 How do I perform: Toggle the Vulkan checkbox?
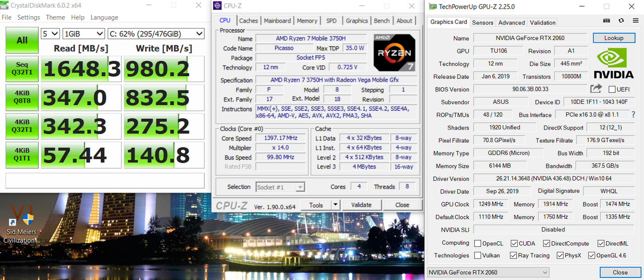point(478,255)
